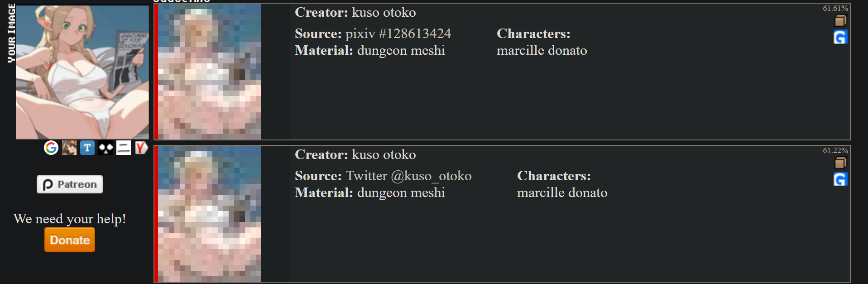
Task: Click creator kuso otoko in first result
Action: click(384, 12)
